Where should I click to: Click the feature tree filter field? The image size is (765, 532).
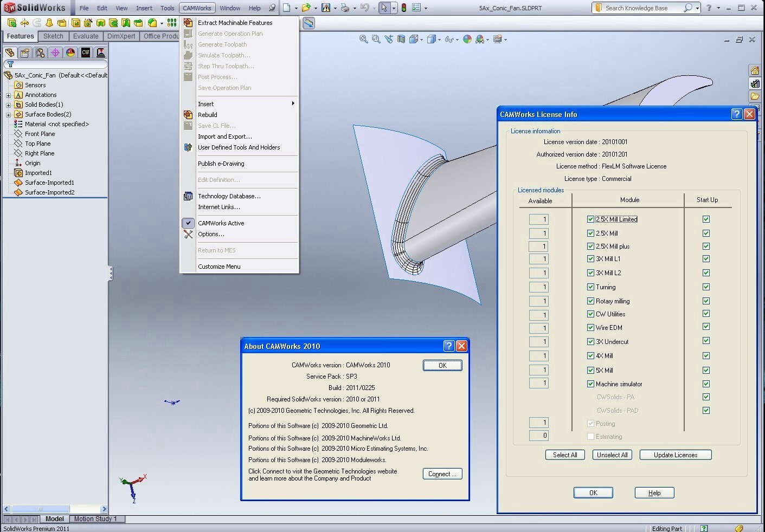pyautogui.click(x=55, y=64)
